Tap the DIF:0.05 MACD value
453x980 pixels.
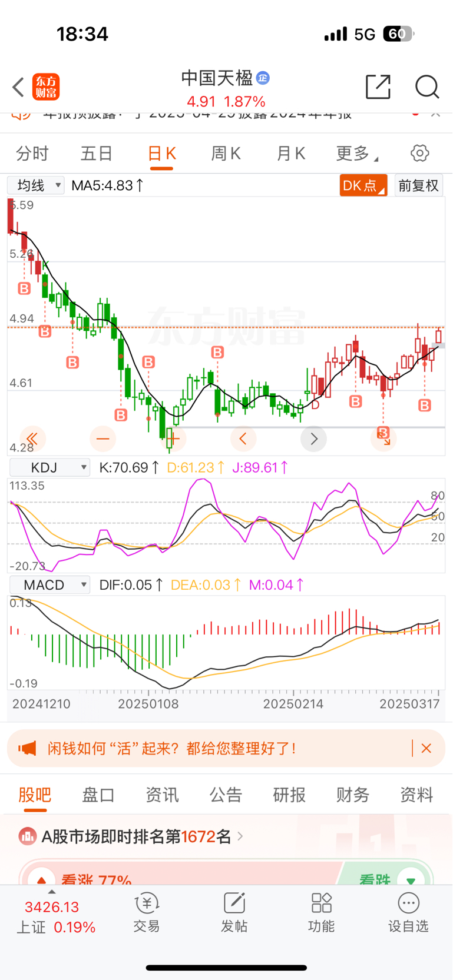click(x=131, y=584)
